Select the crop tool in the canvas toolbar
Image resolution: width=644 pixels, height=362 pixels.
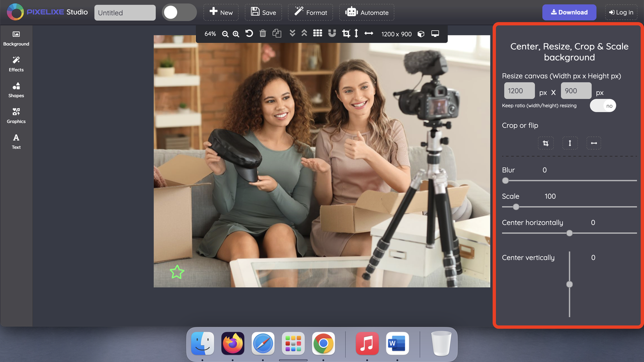[x=346, y=34]
